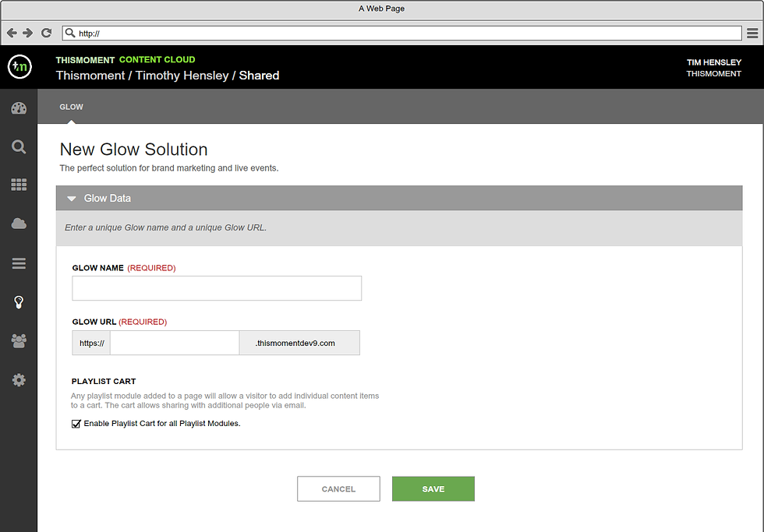
Task: Click the CONTENT CLOUD header text
Action: pyautogui.click(x=157, y=59)
